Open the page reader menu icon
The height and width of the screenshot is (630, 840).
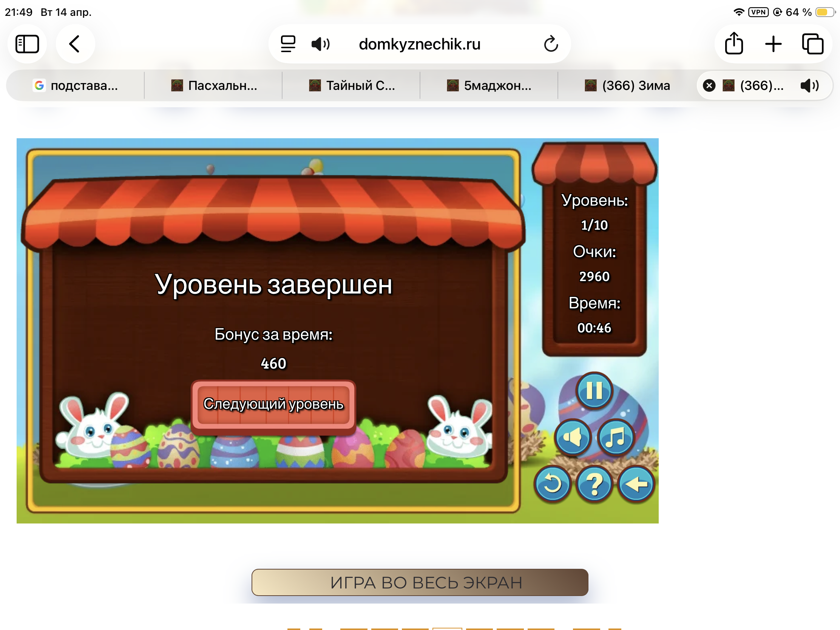[288, 44]
